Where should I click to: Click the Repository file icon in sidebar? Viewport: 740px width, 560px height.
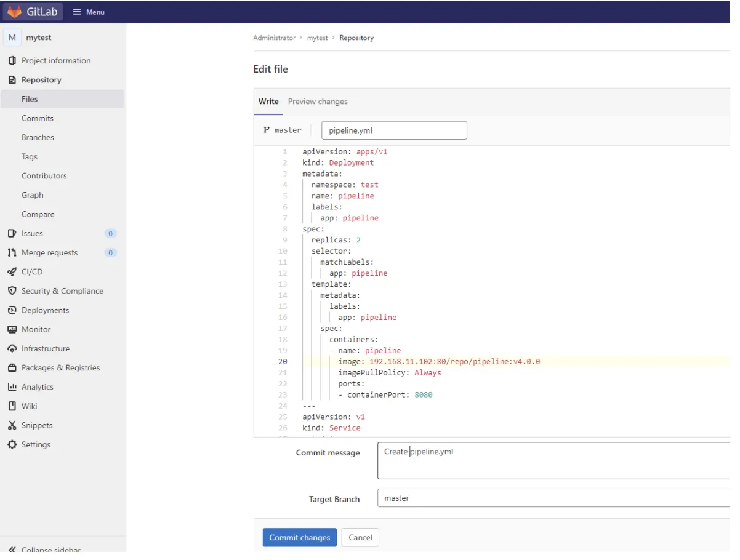click(x=12, y=80)
